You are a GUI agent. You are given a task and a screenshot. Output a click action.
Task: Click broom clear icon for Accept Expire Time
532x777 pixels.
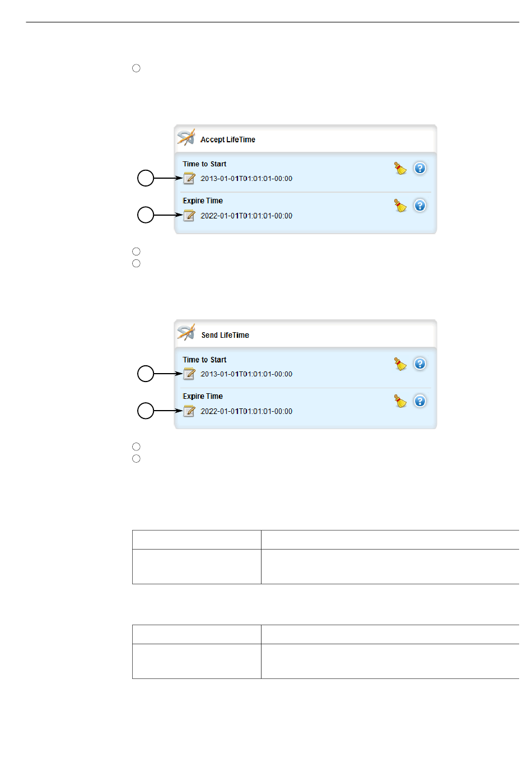(x=400, y=206)
